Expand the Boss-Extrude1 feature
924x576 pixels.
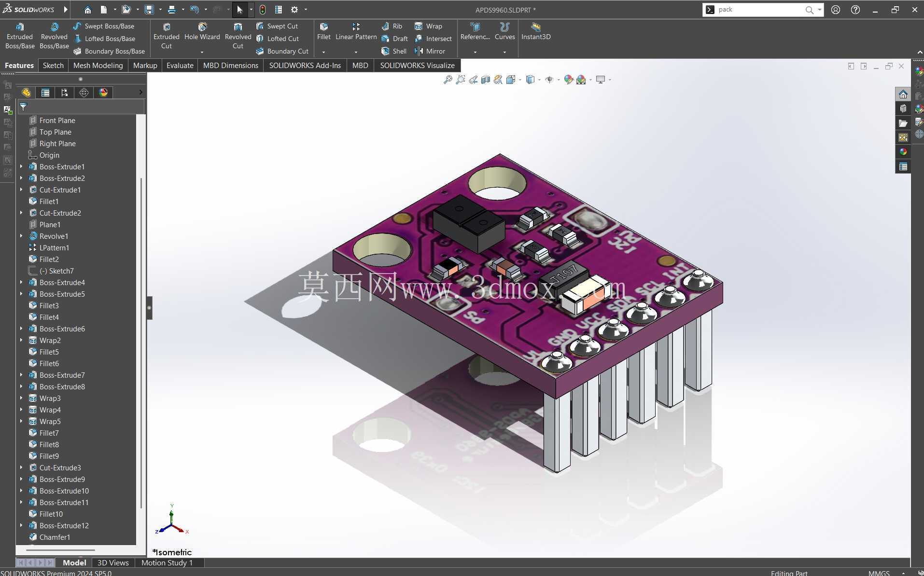21,166
